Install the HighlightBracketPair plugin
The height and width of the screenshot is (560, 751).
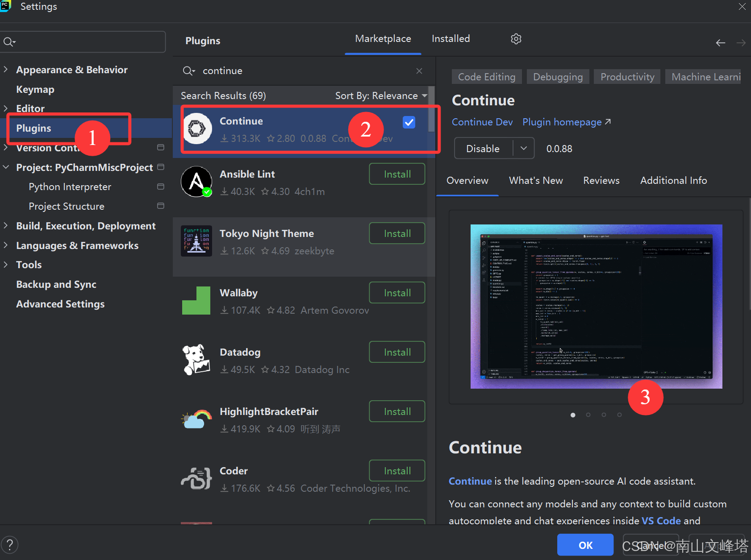point(397,411)
